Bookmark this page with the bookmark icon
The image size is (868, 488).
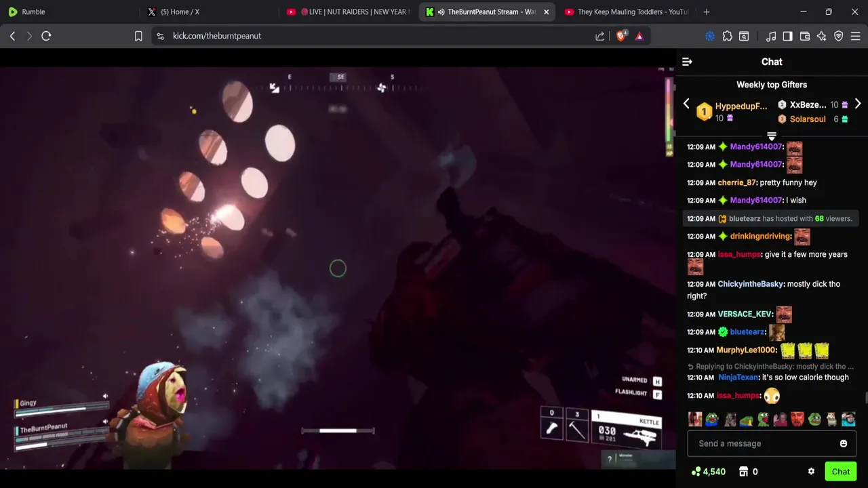138,36
